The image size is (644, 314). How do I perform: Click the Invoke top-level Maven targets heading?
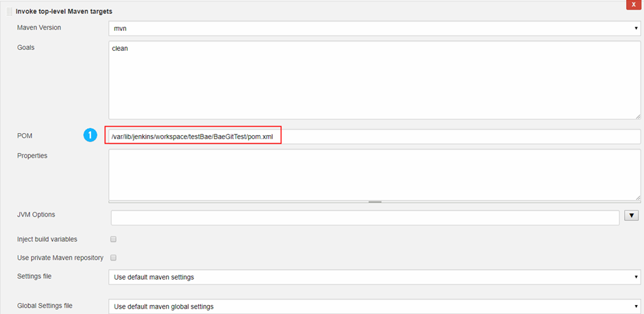click(x=64, y=12)
